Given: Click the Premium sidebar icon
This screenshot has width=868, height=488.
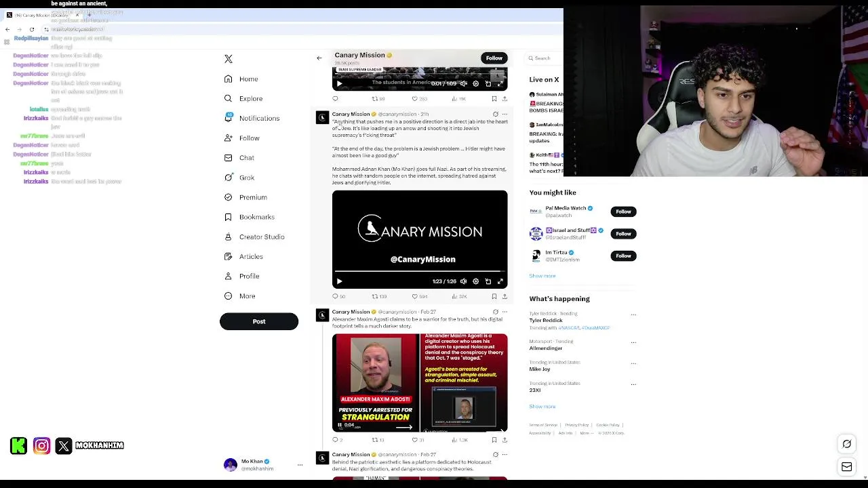Looking at the screenshot, I should coord(229,197).
